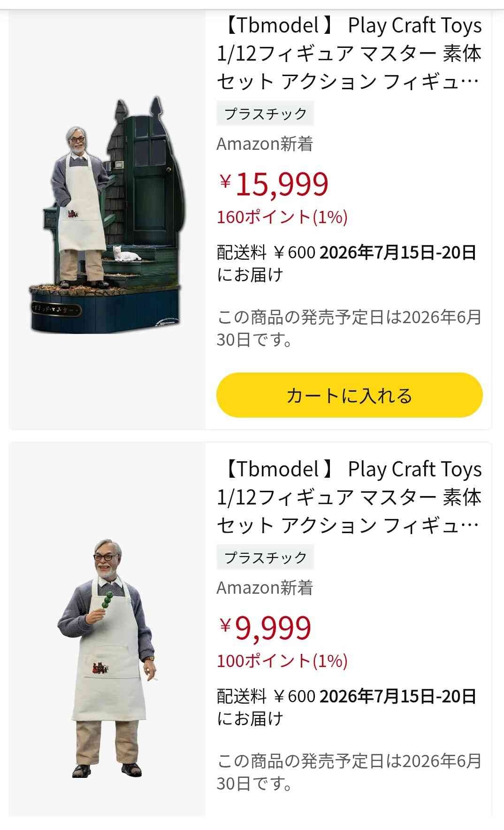Add the ¥15,999 figure to cart
Viewport: 504px width, 830px height.
pos(349,395)
